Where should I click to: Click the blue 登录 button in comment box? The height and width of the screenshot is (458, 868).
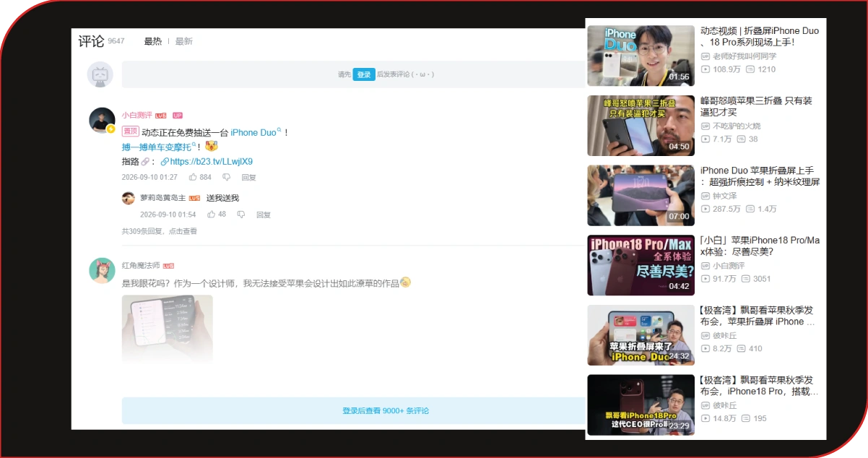point(364,74)
